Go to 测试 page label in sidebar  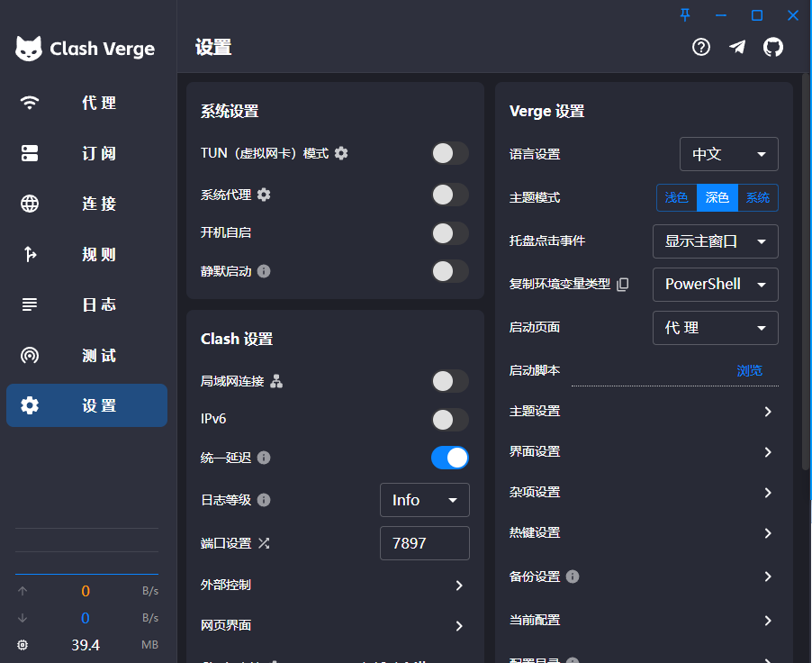click(99, 356)
